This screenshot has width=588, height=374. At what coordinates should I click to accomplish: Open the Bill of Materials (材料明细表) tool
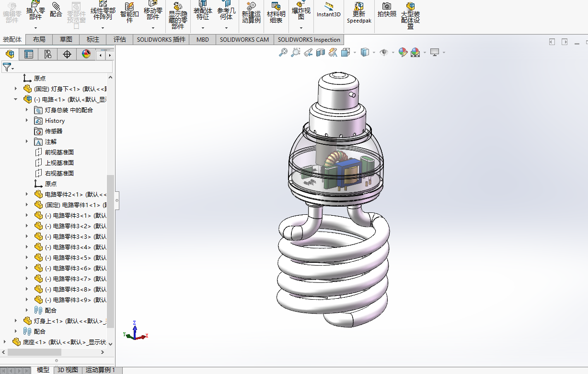tap(276, 12)
